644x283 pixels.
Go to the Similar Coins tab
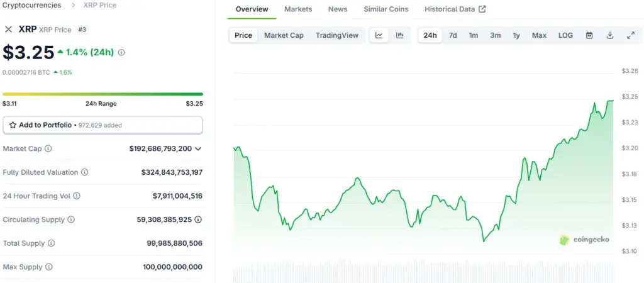tap(386, 9)
